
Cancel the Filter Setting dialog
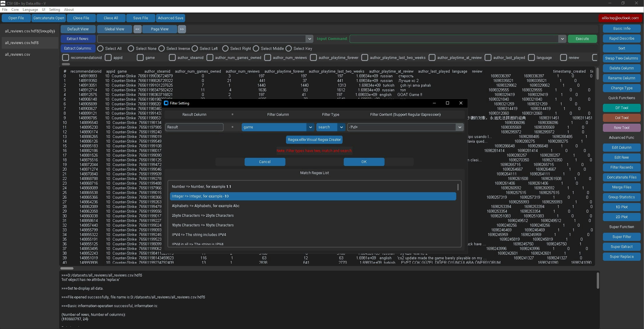coord(265,162)
